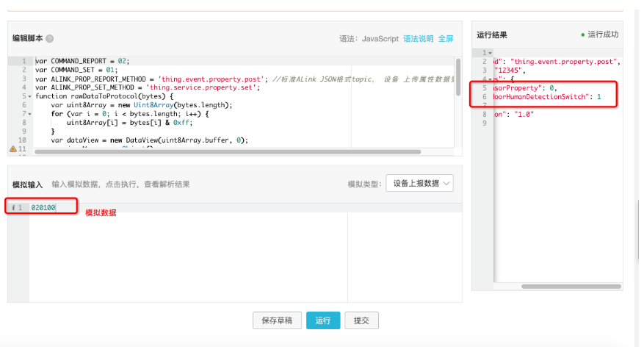Click the 'var COMMAND_SET = 01;' code line
This screenshot has width=644, height=352.
pos(76,70)
